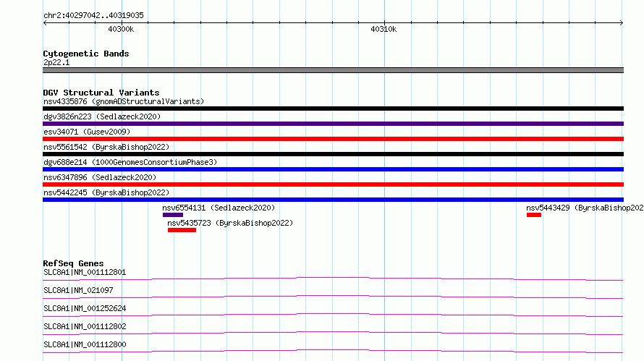Click the right arrowhead of the ruler
The height and width of the screenshot is (361, 644).
click(x=622, y=23)
